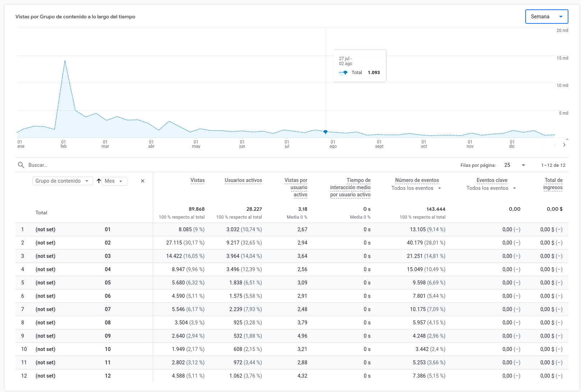The image size is (581, 392).
Task: Sort by Total de ingresos column
Action: coord(553,184)
